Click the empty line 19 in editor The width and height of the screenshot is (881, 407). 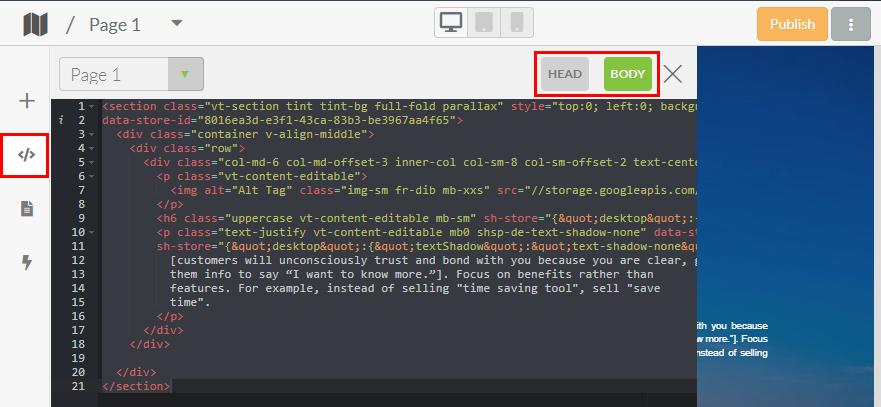pos(399,358)
